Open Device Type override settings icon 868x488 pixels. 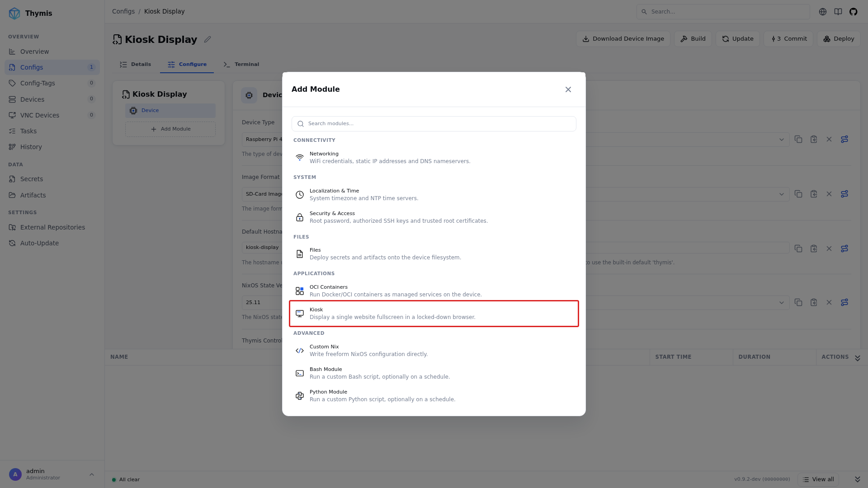844,140
